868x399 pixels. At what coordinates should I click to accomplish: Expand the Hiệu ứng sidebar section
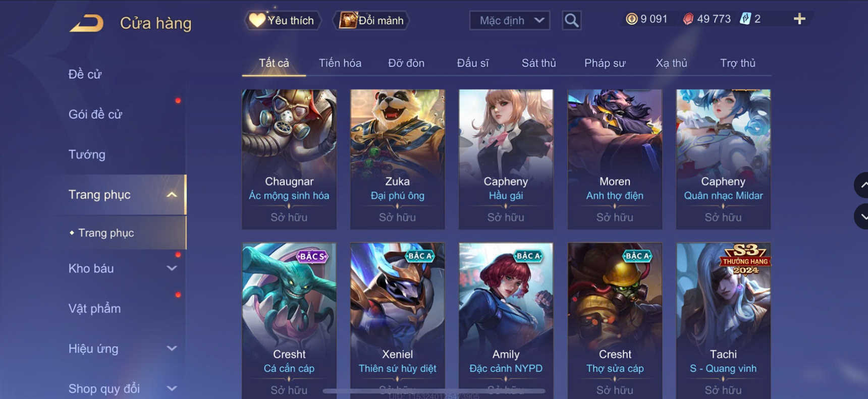pos(172,349)
